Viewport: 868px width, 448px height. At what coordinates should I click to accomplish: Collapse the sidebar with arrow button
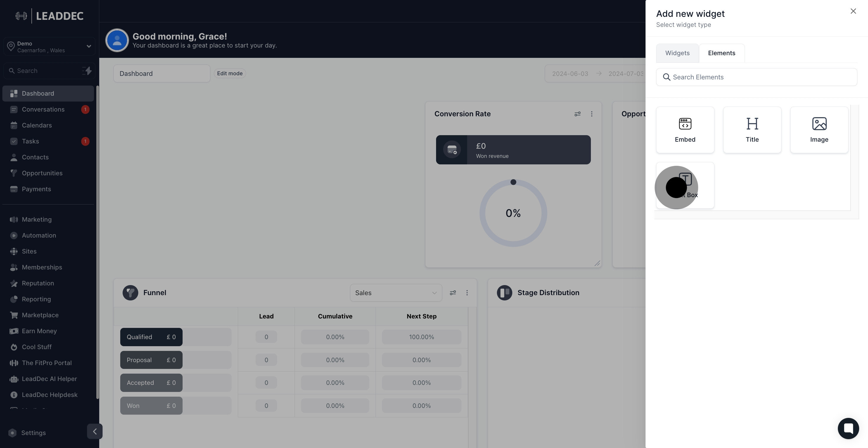[x=95, y=431]
